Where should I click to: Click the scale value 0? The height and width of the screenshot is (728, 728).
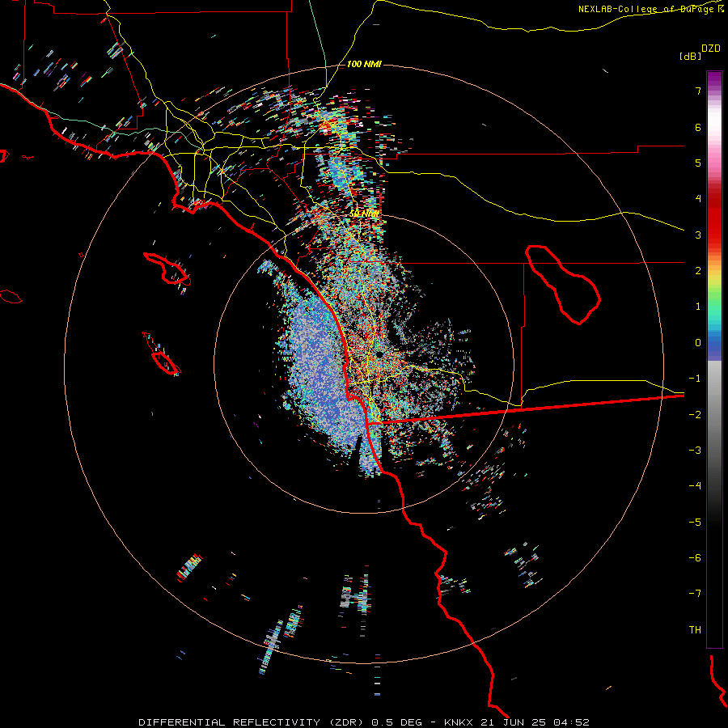[x=698, y=343]
